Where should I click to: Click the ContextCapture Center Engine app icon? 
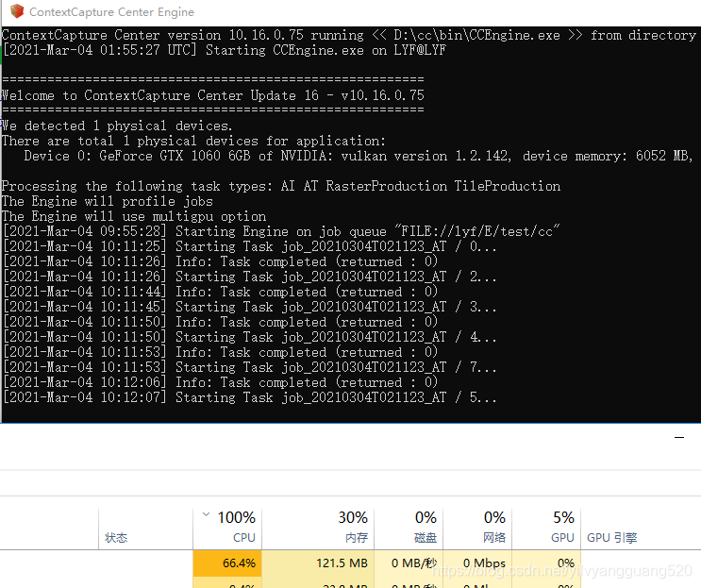(17, 11)
